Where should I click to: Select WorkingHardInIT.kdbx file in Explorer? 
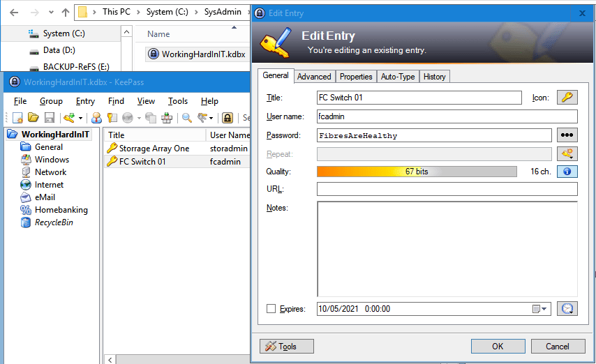(197, 54)
